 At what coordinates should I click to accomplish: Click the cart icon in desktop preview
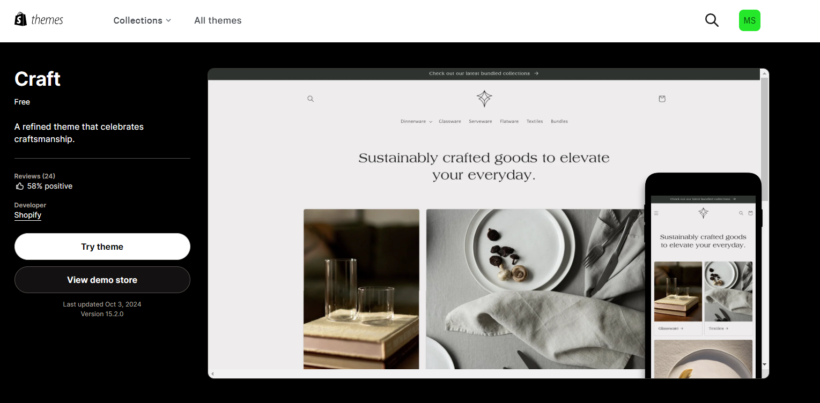click(x=661, y=99)
